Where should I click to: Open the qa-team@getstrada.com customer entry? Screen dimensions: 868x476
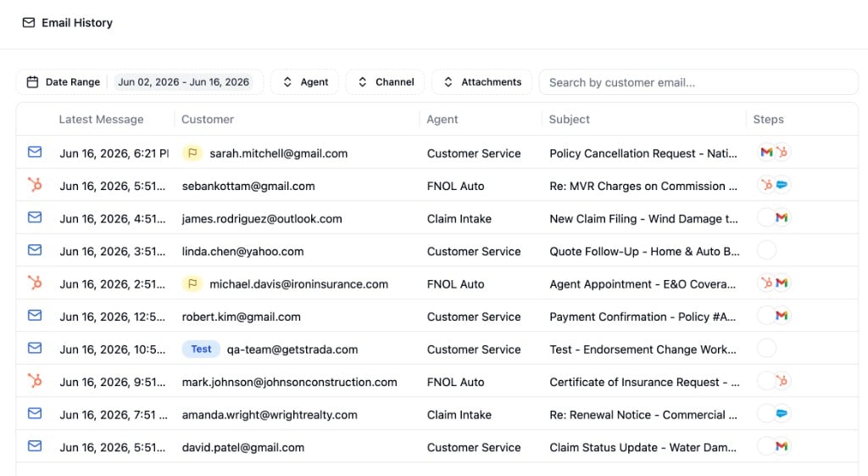(292, 350)
